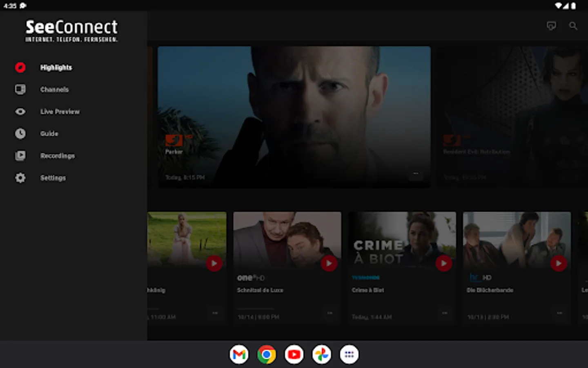588x368 pixels.
Task: Tap the notification icon beside the clock
Action: pyautogui.click(x=23, y=6)
